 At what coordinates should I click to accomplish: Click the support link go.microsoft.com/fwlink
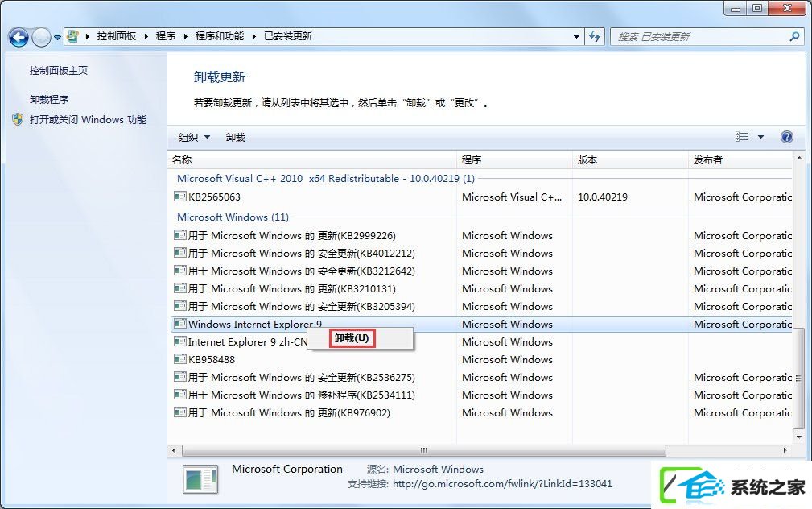[x=502, y=484]
